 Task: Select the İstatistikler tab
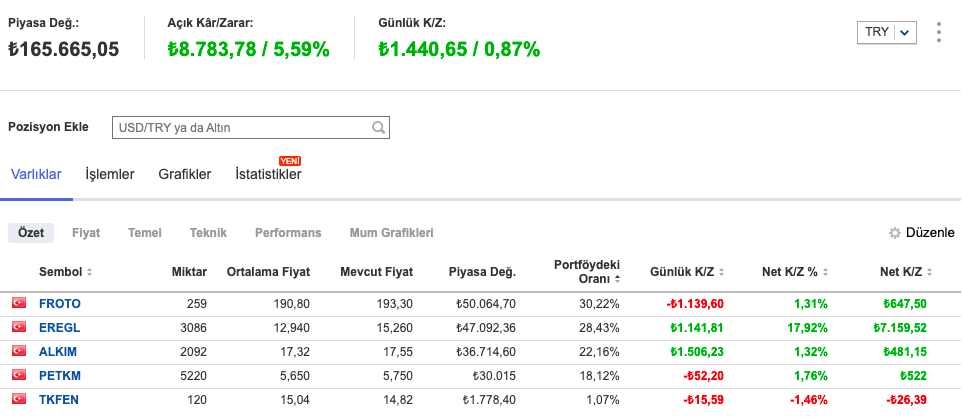pos(268,175)
